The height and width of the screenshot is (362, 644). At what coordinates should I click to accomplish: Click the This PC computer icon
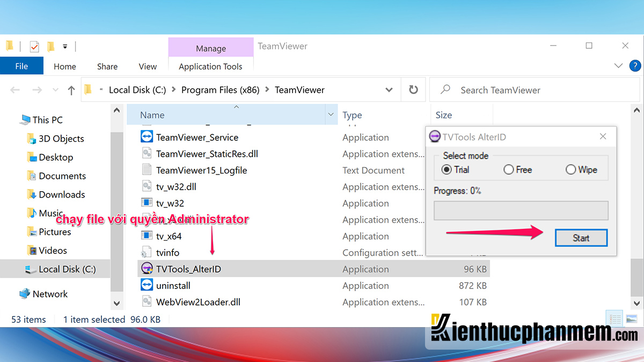(x=25, y=120)
